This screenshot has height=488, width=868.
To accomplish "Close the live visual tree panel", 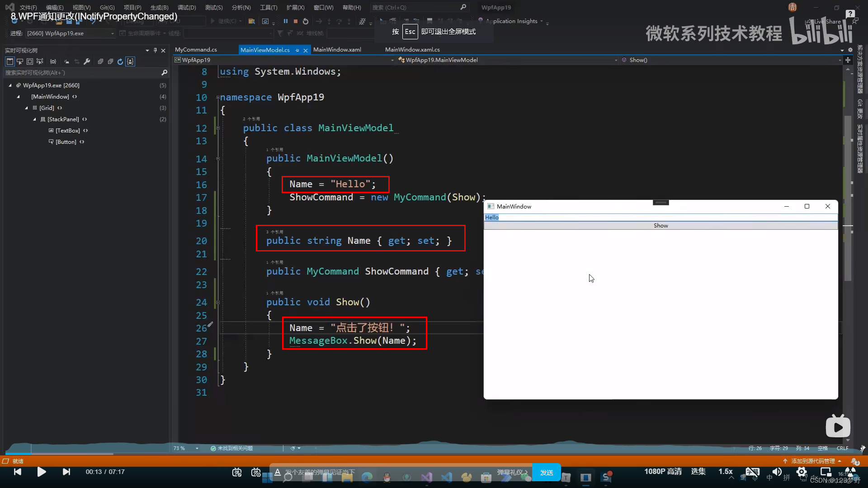I will coord(164,50).
